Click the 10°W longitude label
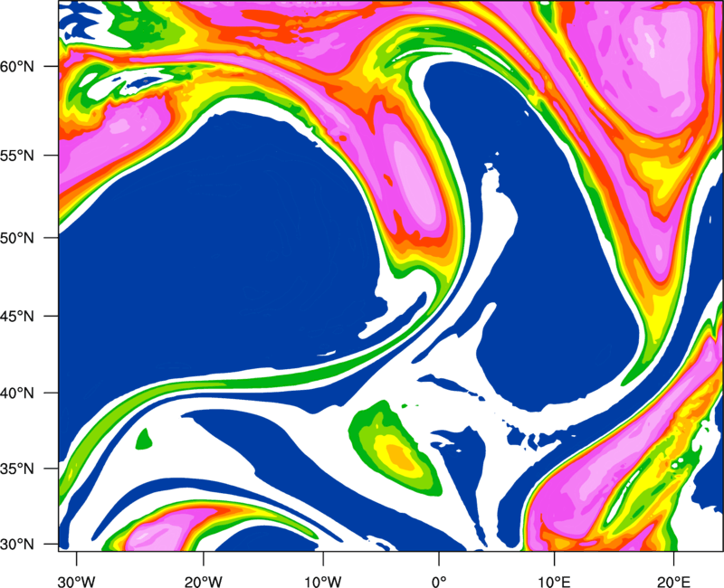This screenshot has width=724, height=588. point(323,581)
